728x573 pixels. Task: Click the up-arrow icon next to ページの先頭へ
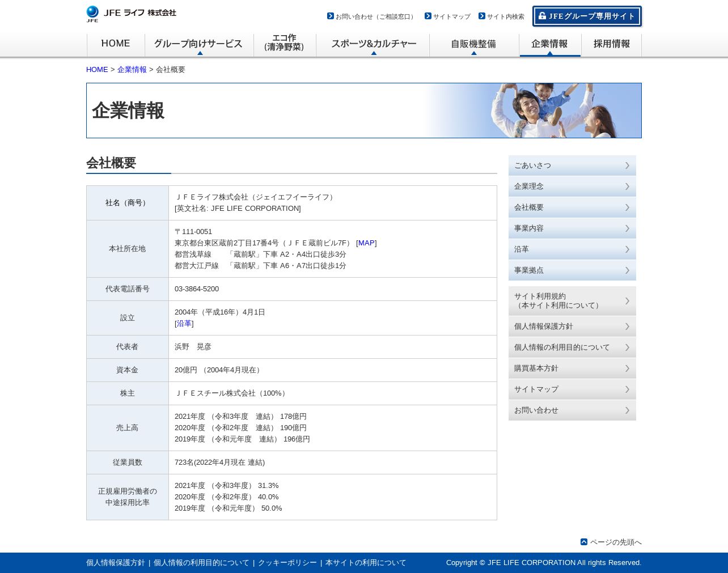pyautogui.click(x=584, y=542)
